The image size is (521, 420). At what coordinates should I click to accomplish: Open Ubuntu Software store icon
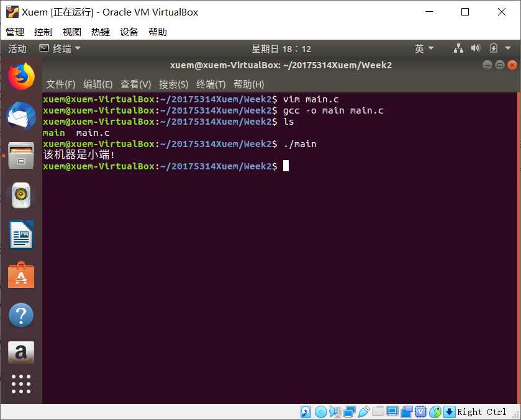pyautogui.click(x=21, y=275)
